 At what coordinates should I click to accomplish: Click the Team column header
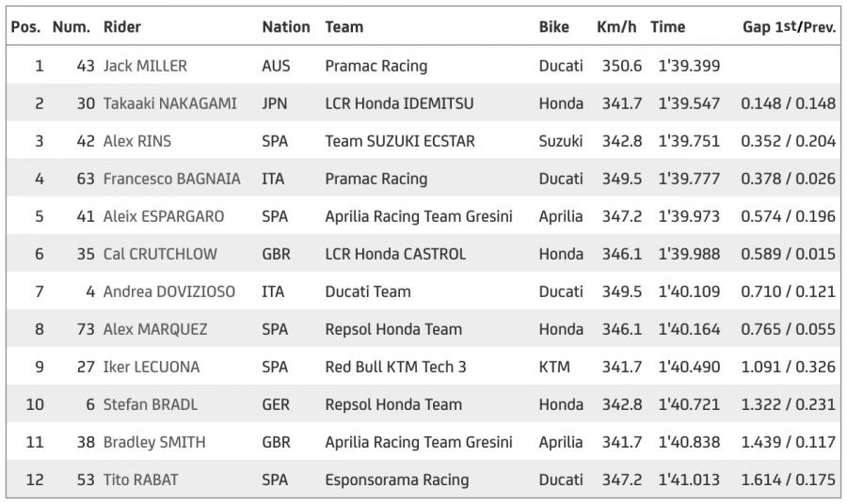(x=344, y=27)
